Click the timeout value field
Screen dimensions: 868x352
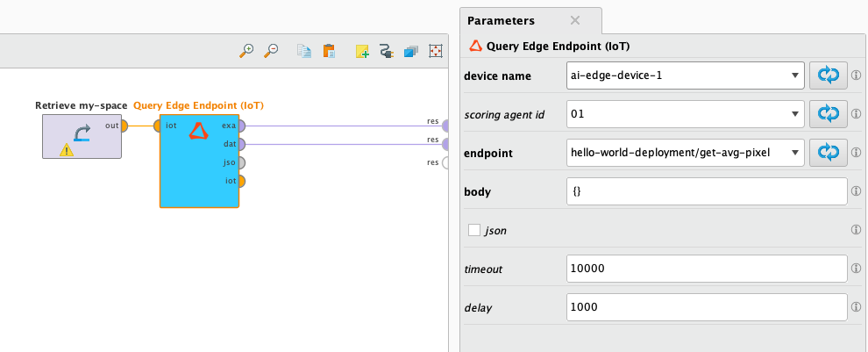706,269
